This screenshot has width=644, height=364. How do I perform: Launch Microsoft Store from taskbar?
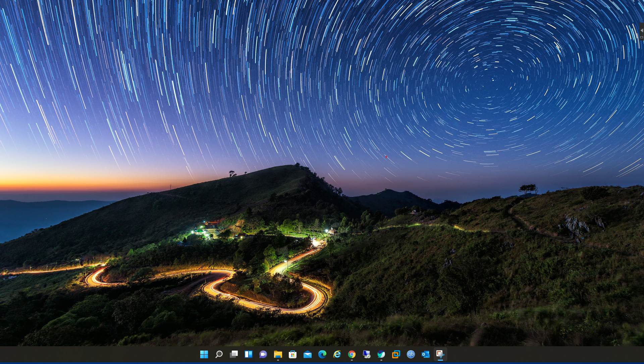pyautogui.click(x=292, y=354)
